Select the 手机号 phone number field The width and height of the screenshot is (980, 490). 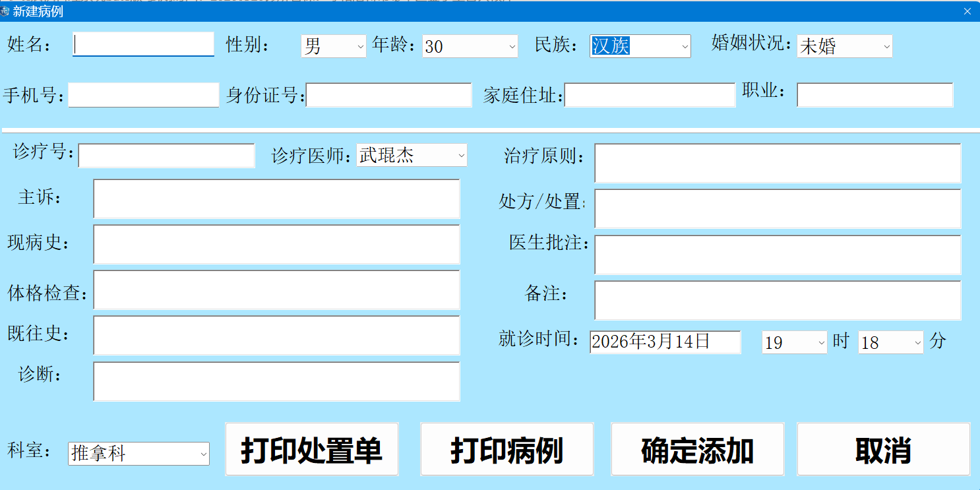(143, 94)
